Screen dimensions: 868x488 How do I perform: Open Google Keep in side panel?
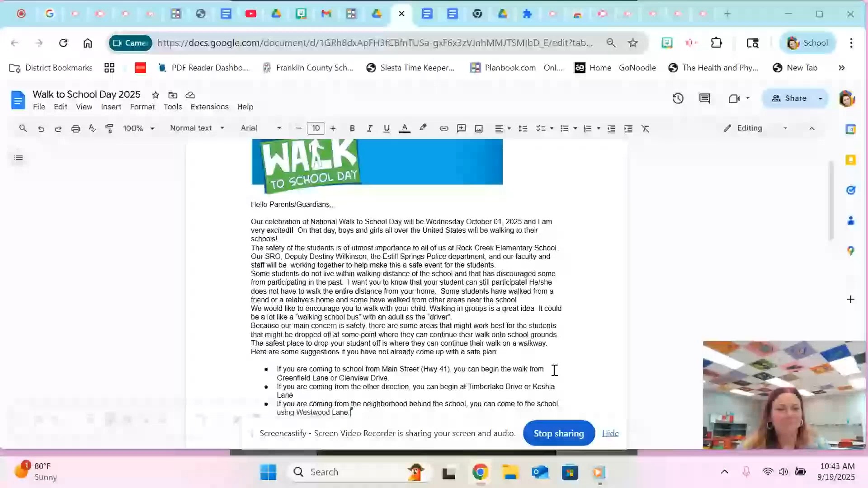851,160
